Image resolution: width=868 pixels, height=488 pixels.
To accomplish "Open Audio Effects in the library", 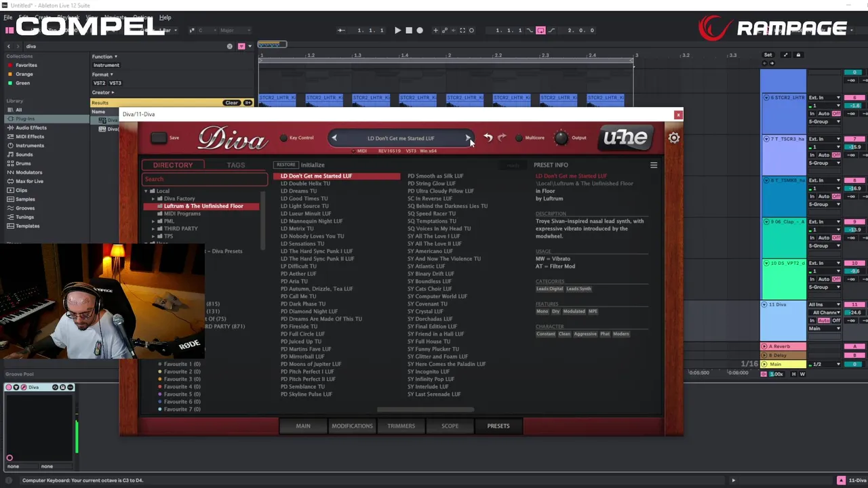I will (31, 127).
